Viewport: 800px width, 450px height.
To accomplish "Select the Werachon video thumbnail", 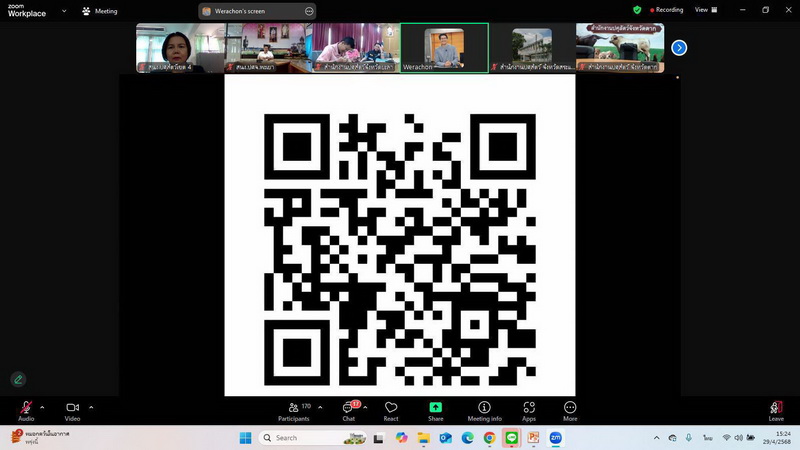I will (x=444, y=47).
